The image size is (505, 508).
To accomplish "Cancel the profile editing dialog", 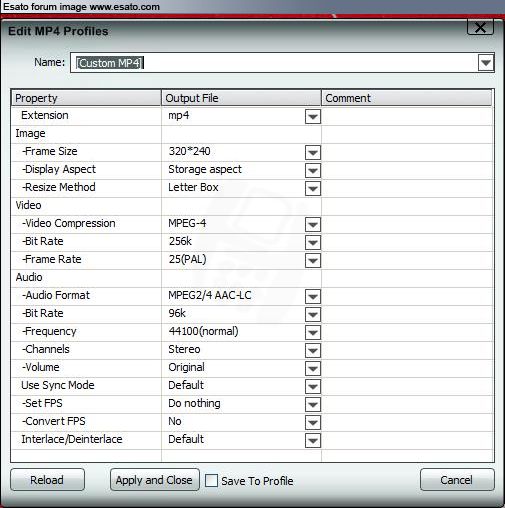I will 457,480.
